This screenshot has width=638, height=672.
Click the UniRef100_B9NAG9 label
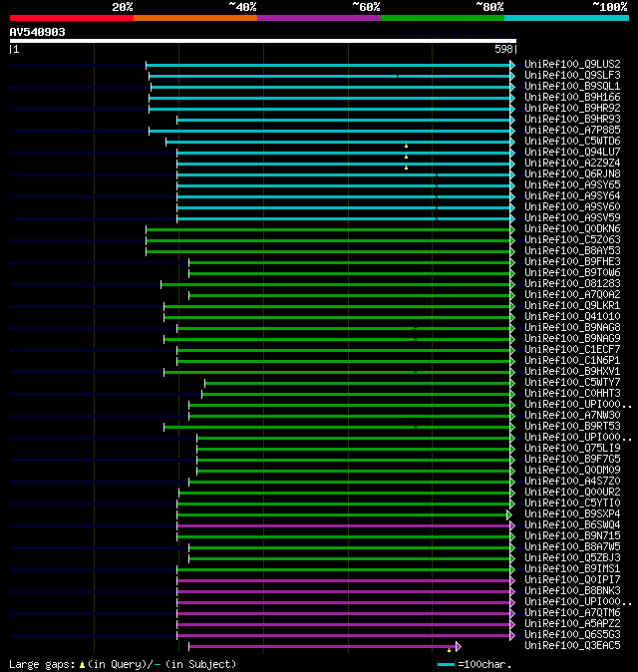572,339
